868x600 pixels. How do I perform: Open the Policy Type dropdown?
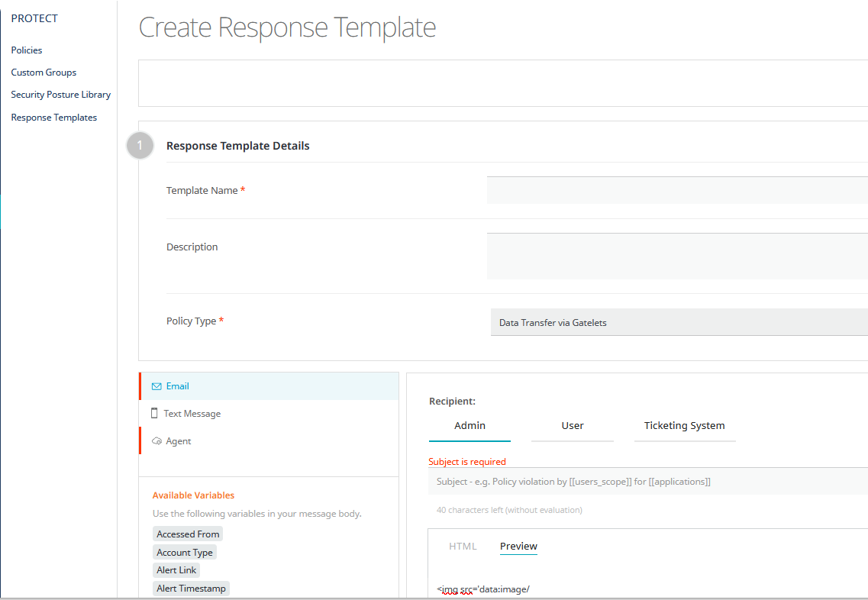(x=678, y=322)
